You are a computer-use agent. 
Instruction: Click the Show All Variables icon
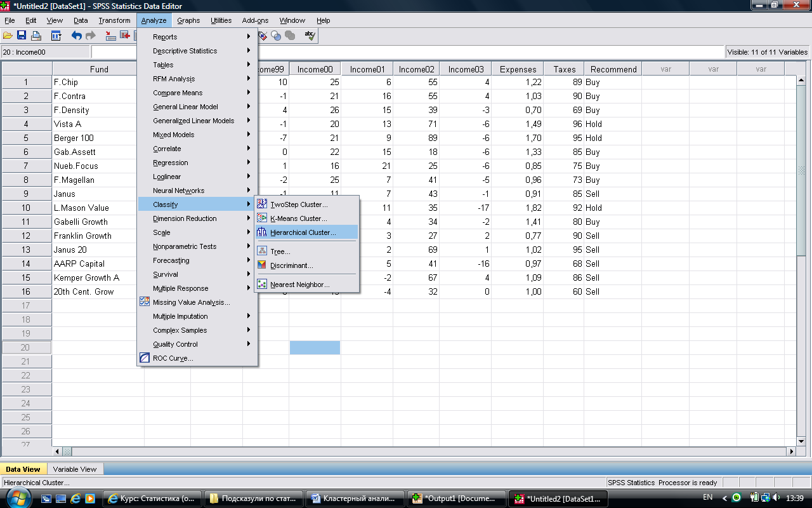290,36
